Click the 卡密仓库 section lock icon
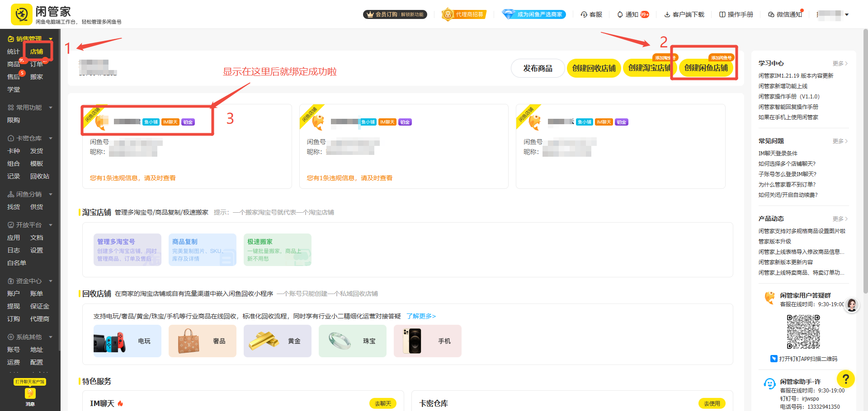 tap(10, 138)
